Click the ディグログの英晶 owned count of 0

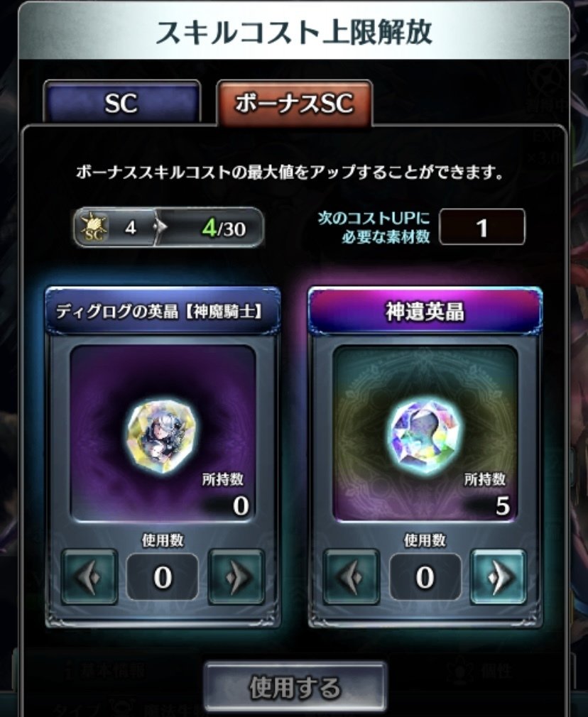tap(241, 505)
